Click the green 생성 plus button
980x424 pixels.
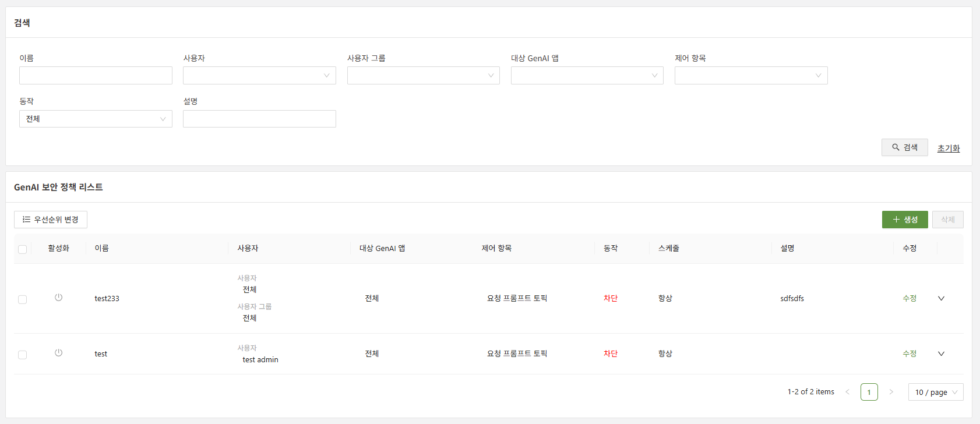click(x=904, y=220)
